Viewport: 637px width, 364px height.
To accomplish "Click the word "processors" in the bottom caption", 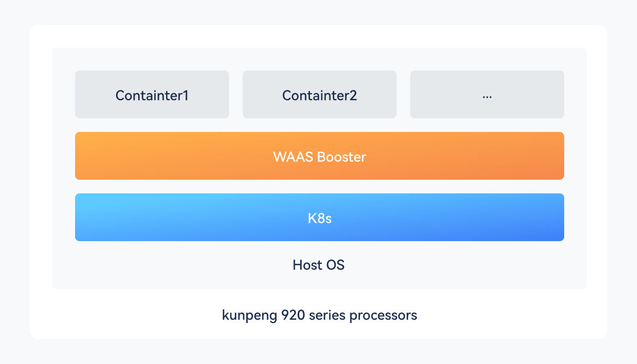I will pyautogui.click(x=383, y=315).
